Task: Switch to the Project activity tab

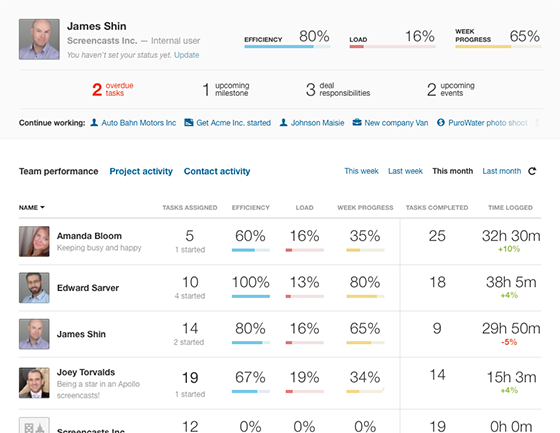Action: coord(141,171)
